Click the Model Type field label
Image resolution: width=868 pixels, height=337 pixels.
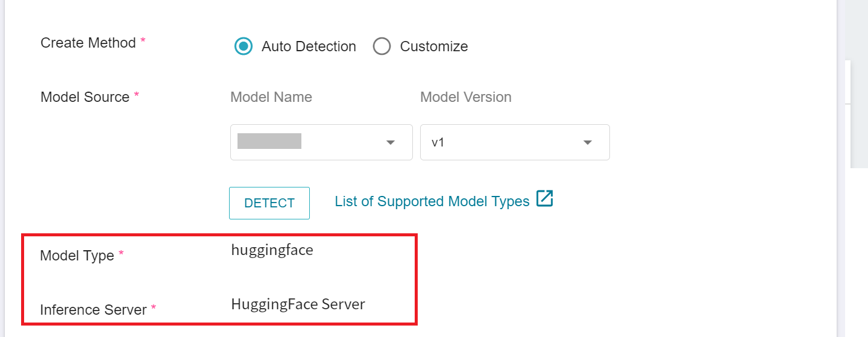pos(77,256)
